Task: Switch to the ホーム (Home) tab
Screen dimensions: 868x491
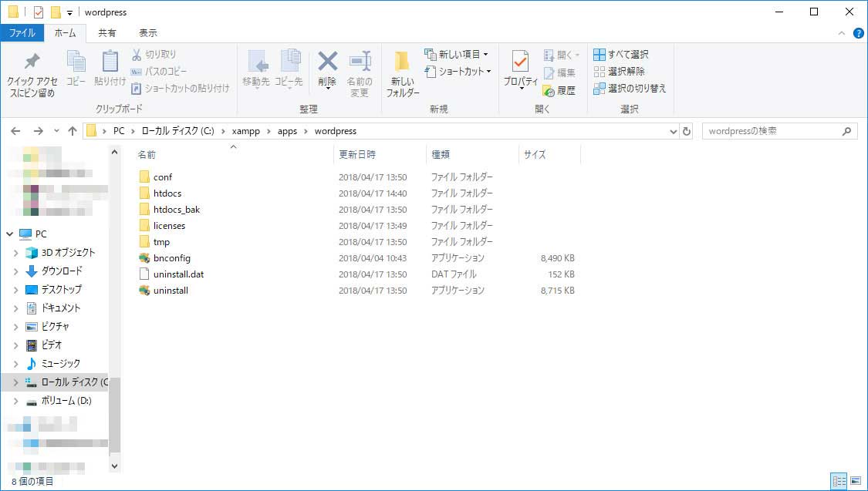Action: [x=66, y=33]
